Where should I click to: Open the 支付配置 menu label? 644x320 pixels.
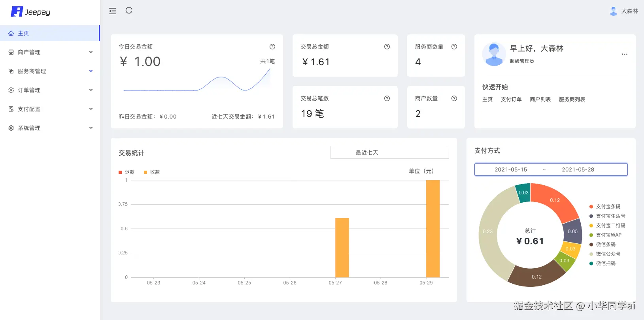click(29, 109)
